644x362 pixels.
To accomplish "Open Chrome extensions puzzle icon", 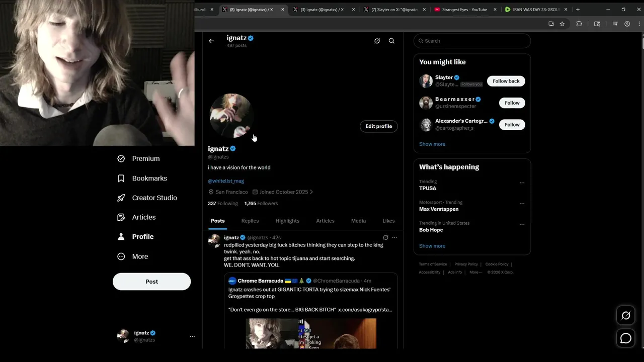I will click(x=579, y=24).
